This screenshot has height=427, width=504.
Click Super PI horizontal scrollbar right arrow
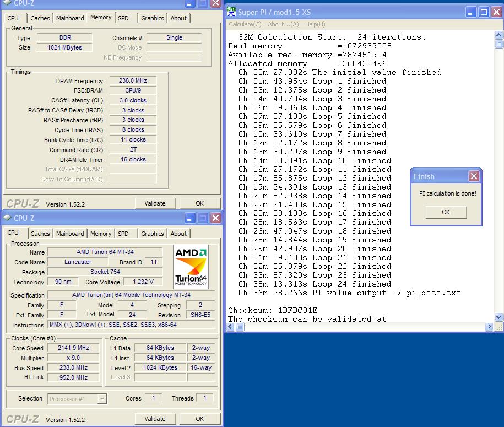489,327
